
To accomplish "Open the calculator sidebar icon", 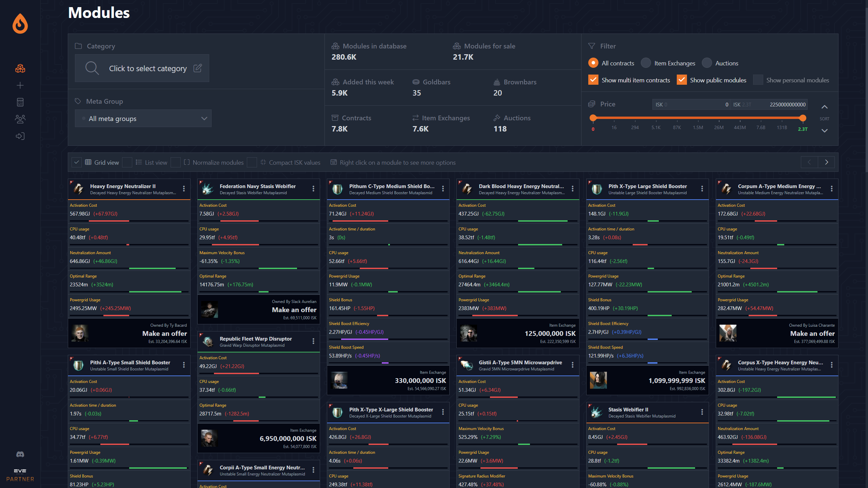I will click(x=20, y=102).
